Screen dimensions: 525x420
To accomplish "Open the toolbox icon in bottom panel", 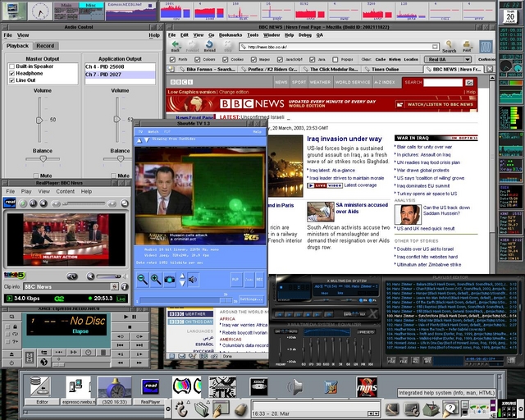I will [431, 409].
